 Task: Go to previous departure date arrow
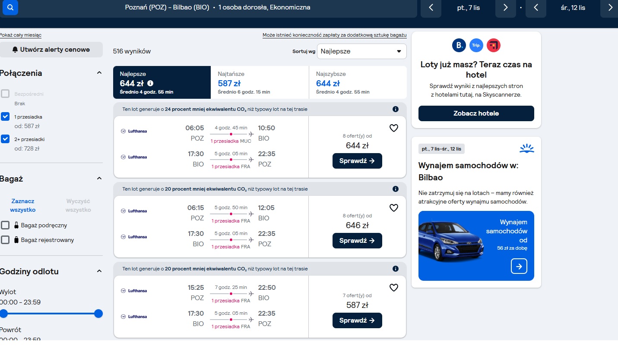(x=431, y=8)
